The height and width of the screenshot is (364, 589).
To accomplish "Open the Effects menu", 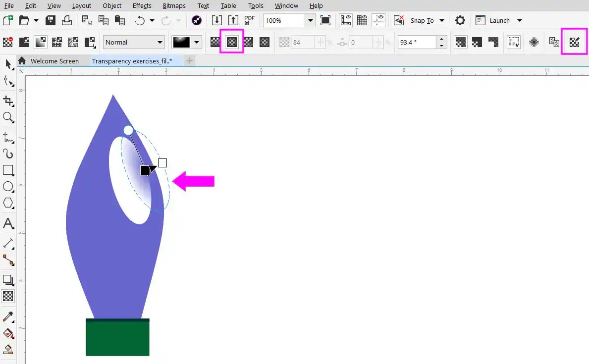I will tap(142, 5).
